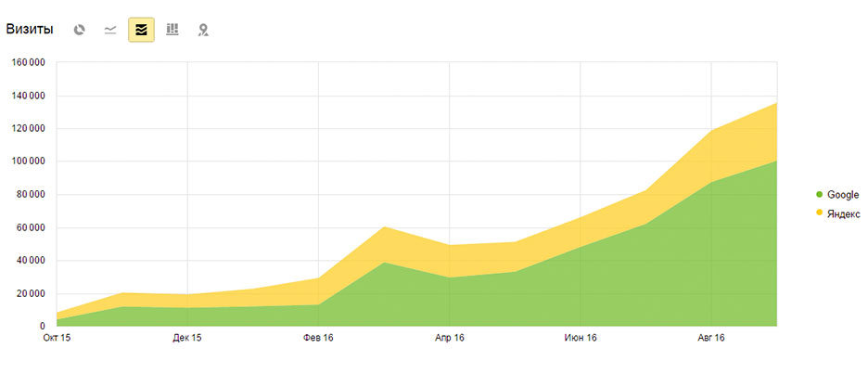Click the 80 000 y-axis label
This screenshot has width=868, height=387.
(x=30, y=195)
